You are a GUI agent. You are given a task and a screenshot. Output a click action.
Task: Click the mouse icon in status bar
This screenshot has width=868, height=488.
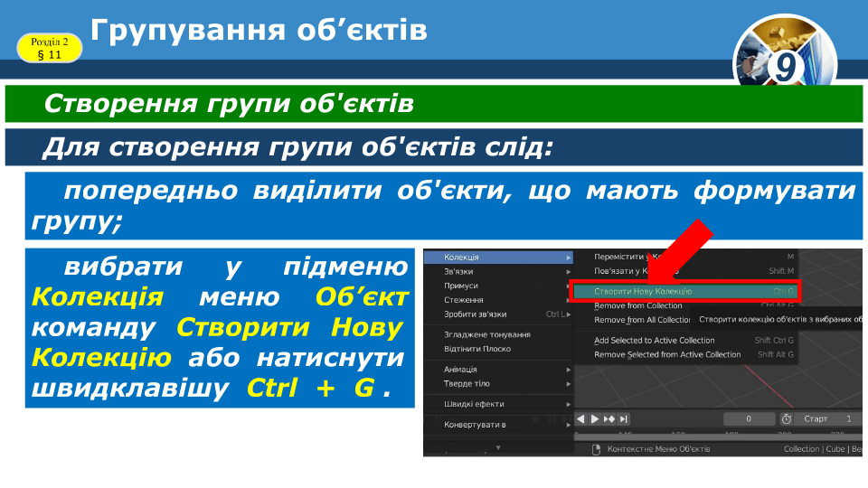[595, 449]
